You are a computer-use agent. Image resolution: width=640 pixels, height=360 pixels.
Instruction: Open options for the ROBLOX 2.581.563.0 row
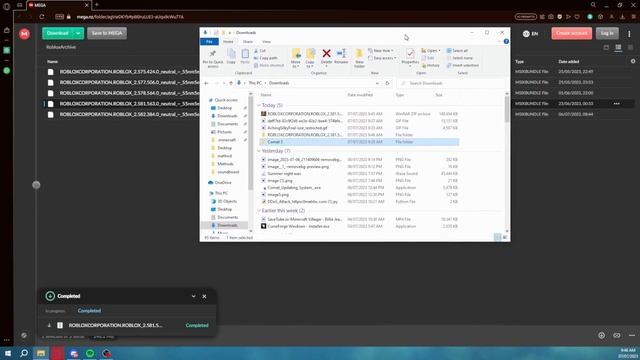click(x=616, y=104)
